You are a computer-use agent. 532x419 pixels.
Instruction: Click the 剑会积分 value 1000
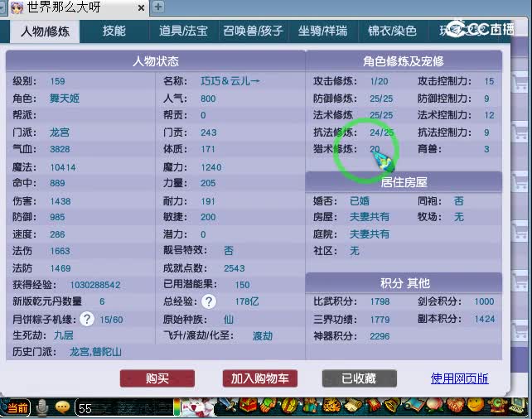pos(484,301)
